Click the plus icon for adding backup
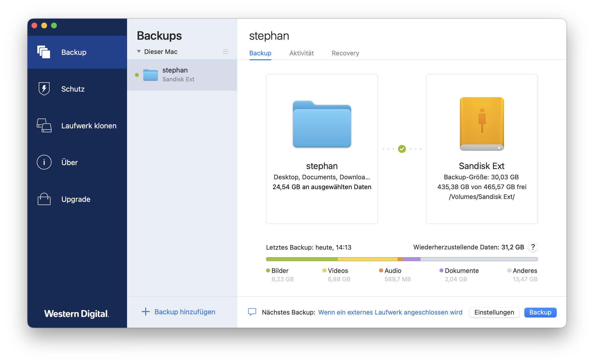The image size is (594, 364). tap(146, 312)
